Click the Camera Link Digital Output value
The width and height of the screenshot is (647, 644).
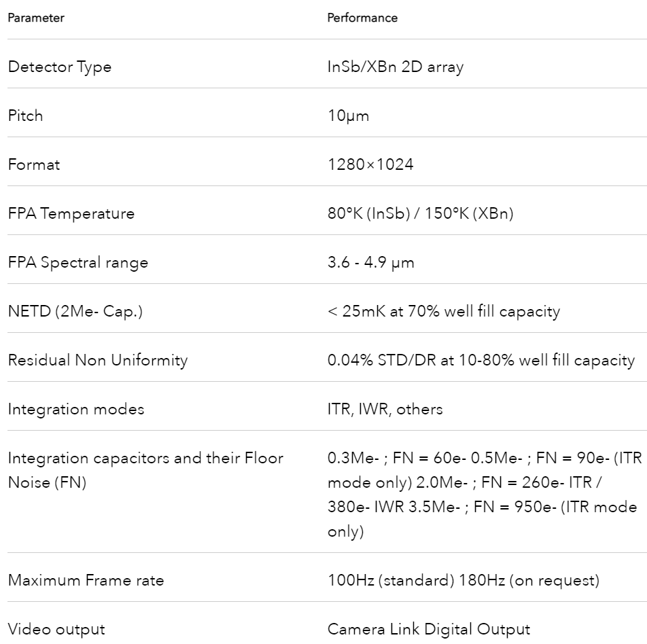[429, 630]
